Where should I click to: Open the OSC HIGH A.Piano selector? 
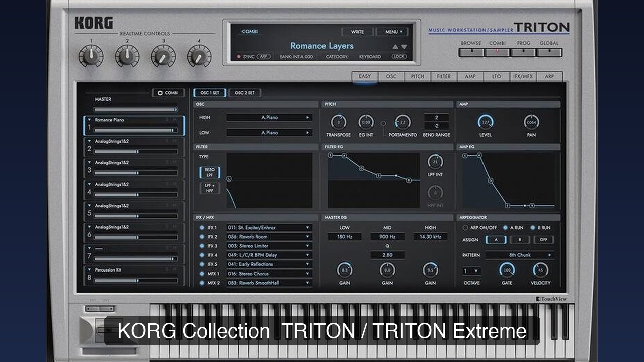269,117
